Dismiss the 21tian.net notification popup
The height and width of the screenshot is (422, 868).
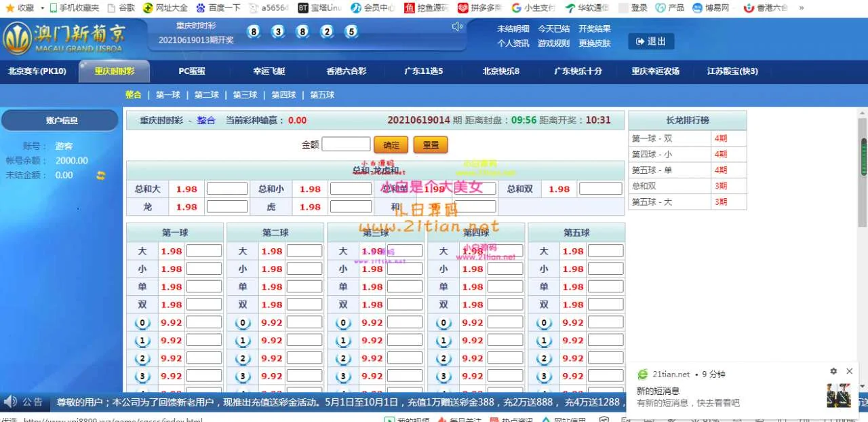(x=849, y=371)
